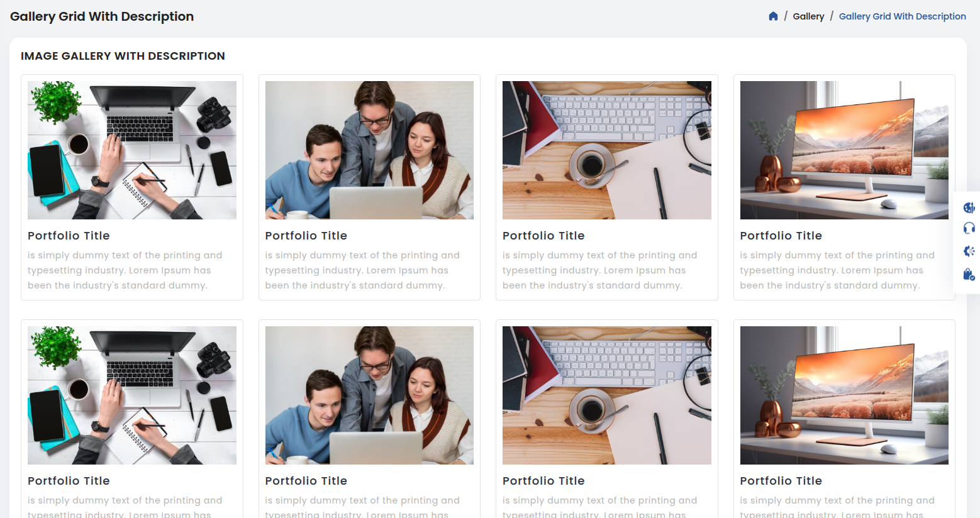Click the shopping bag buy icon
The width and height of the screenshot is (980, 518).
click(969, 275)
